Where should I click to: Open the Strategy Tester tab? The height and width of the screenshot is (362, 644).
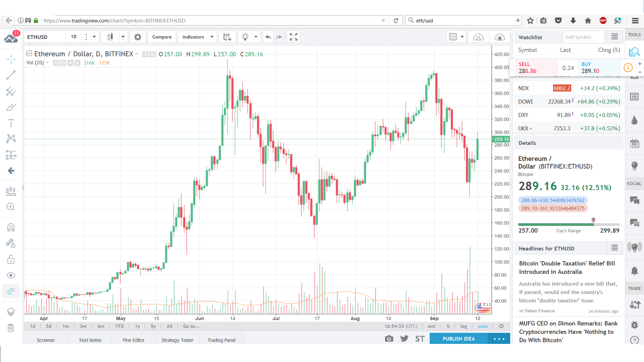(x=177, y=340)
